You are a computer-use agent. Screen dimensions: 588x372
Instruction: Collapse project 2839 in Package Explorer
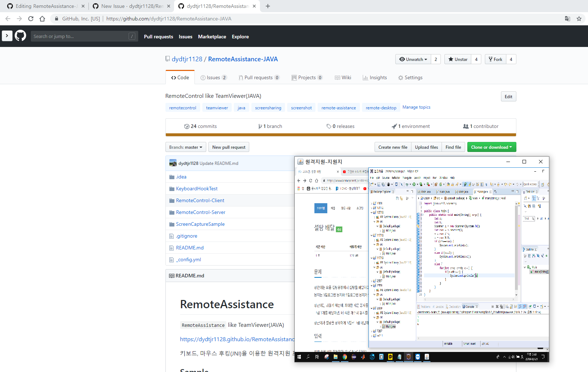(x=371, y=308)
